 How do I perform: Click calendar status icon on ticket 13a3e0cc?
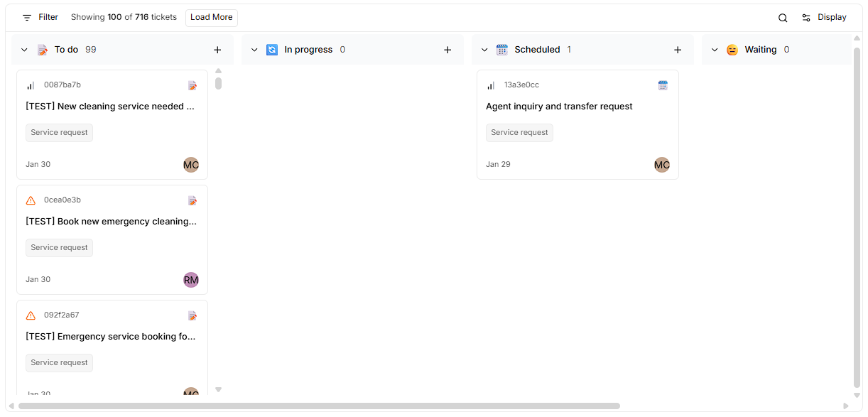[x=663, y=85]
